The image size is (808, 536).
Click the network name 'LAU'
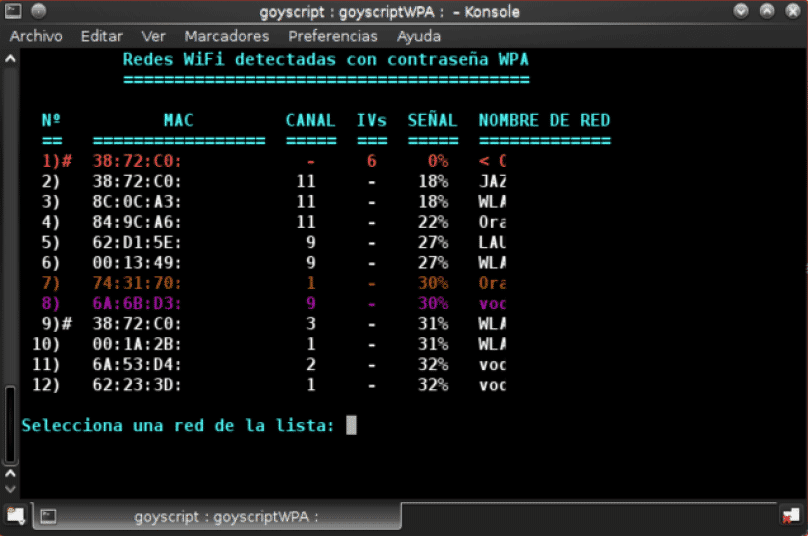[492, 242]
